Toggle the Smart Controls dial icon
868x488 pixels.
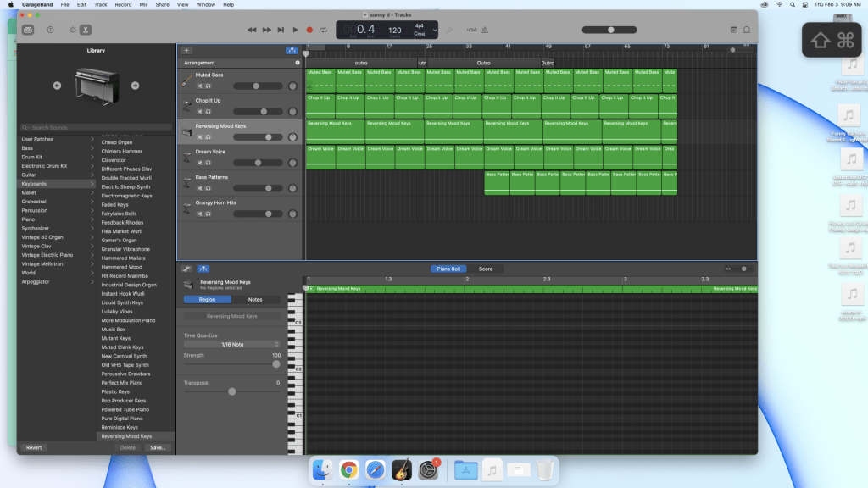pos(73,30)
